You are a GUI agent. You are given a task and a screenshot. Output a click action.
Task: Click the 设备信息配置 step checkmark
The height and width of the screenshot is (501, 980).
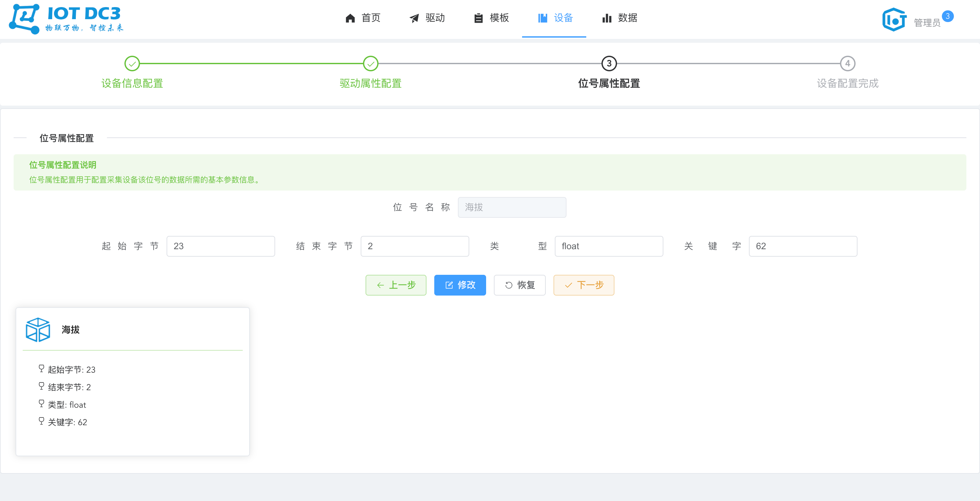(x=132, y=64)
